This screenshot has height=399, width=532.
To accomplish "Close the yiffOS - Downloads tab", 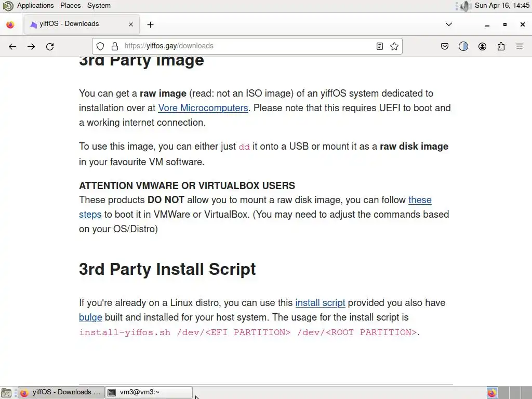I will [x=131, y=24].
